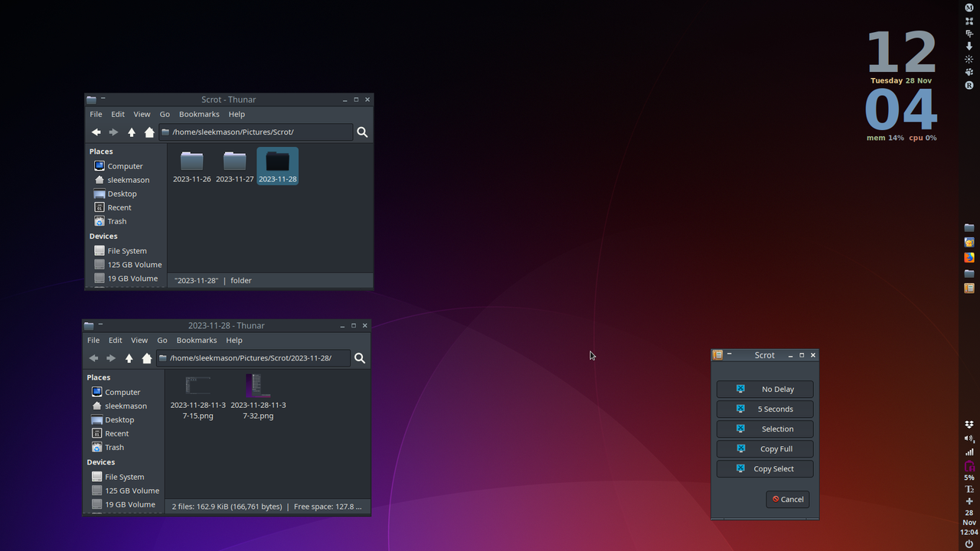Click the battery indicator icon
The height and width of the screenshot is (551, 980).
[969, 466]
